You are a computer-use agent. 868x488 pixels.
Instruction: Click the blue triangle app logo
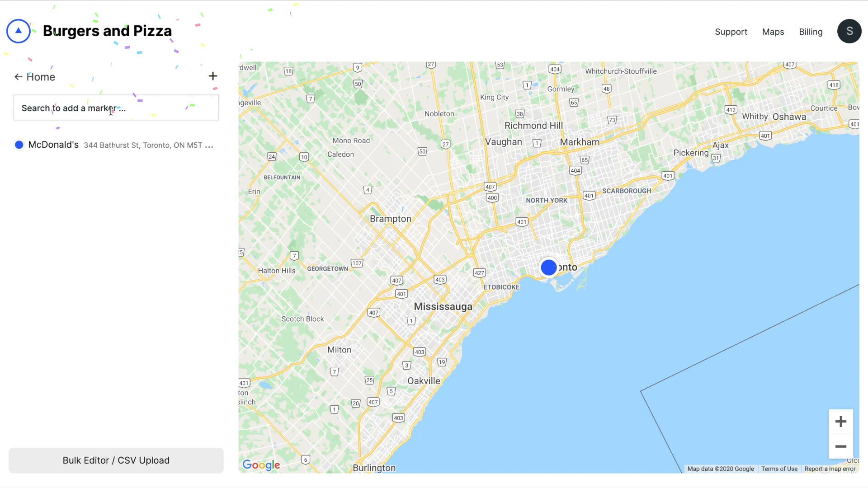(x=19, y=31)
